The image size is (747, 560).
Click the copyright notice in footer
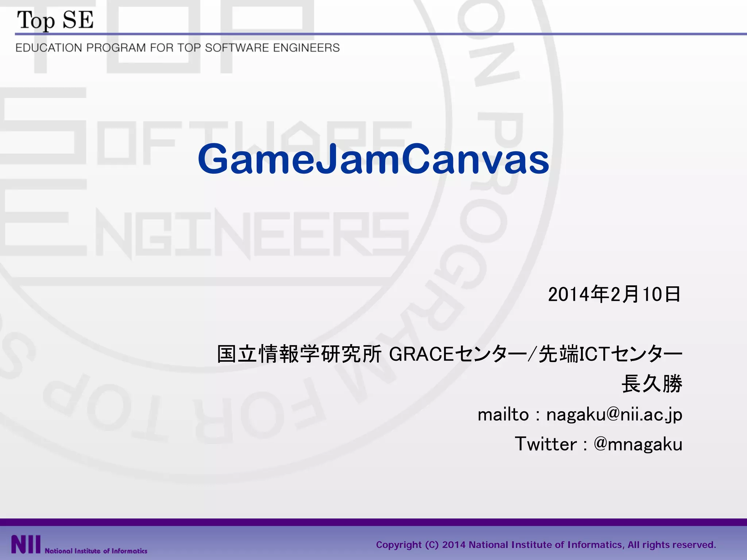click(546, 545)
